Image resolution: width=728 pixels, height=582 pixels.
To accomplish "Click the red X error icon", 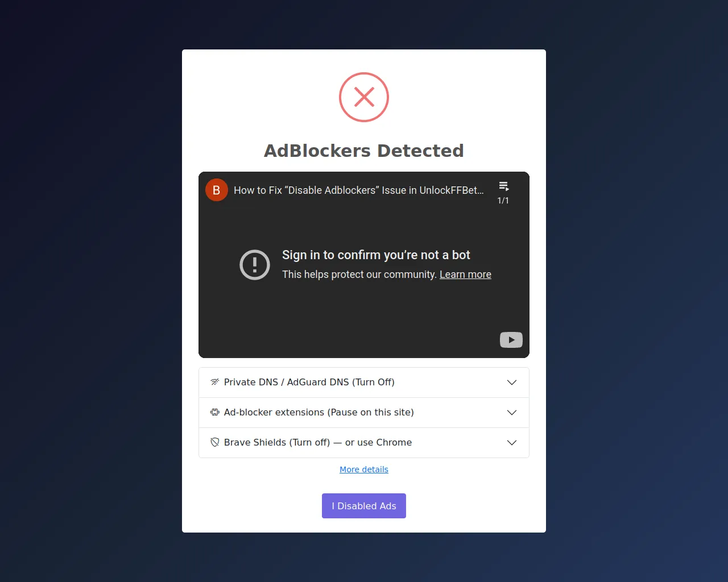I will 364,97.
